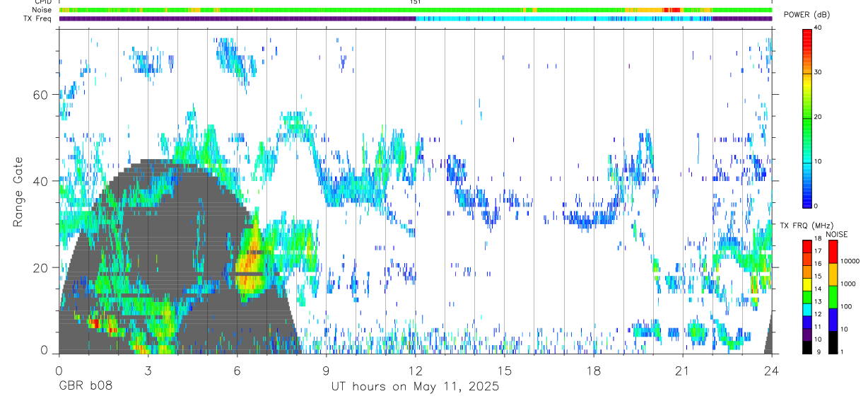Click the 18 tick on UT hours axis
The height and width of the screenshot is (401, 868).
594,371
